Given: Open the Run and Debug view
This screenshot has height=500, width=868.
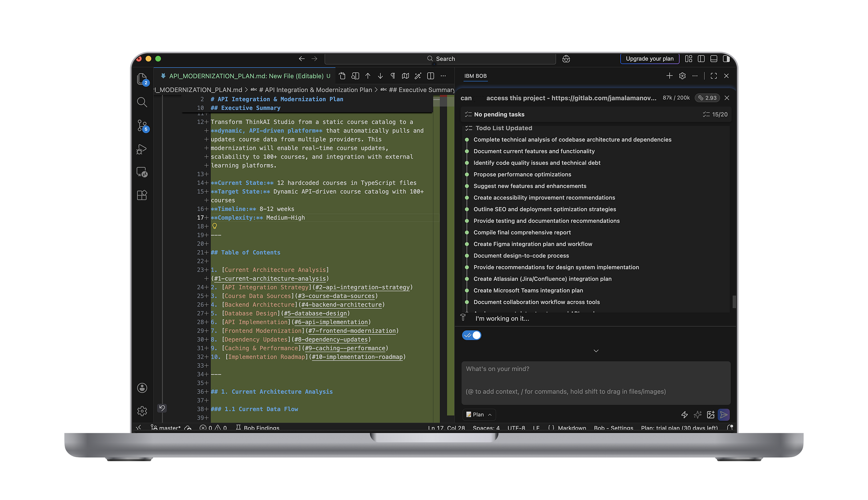Looking at the screenshot, I should pos(142,149).
